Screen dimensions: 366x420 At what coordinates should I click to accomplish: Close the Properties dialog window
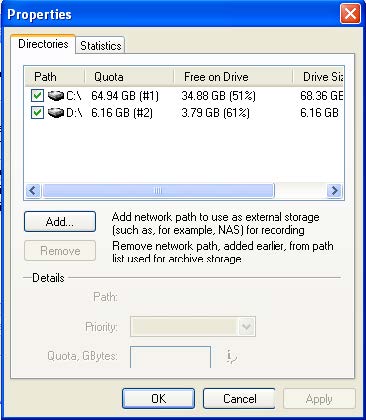[350, 14]
